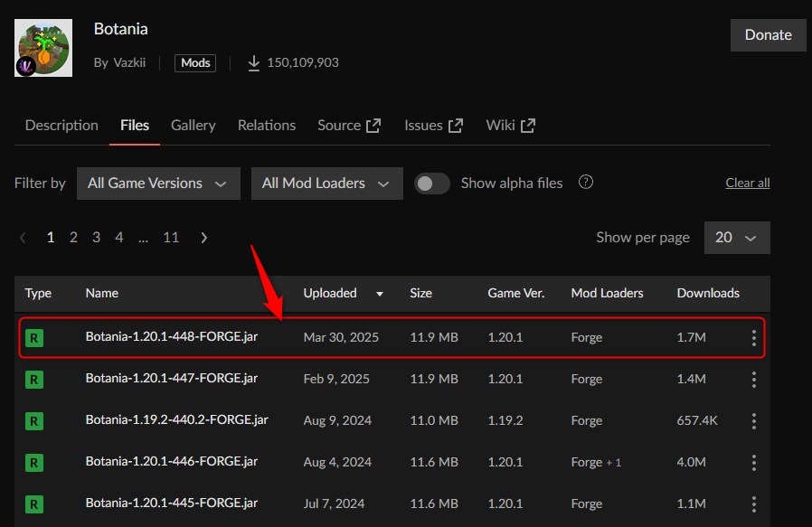The height and width of the screenshot is (527, 812).
Task: Open the Botania-1.19.2-440.2-FORGE.jar file
Action: point(176,419)
